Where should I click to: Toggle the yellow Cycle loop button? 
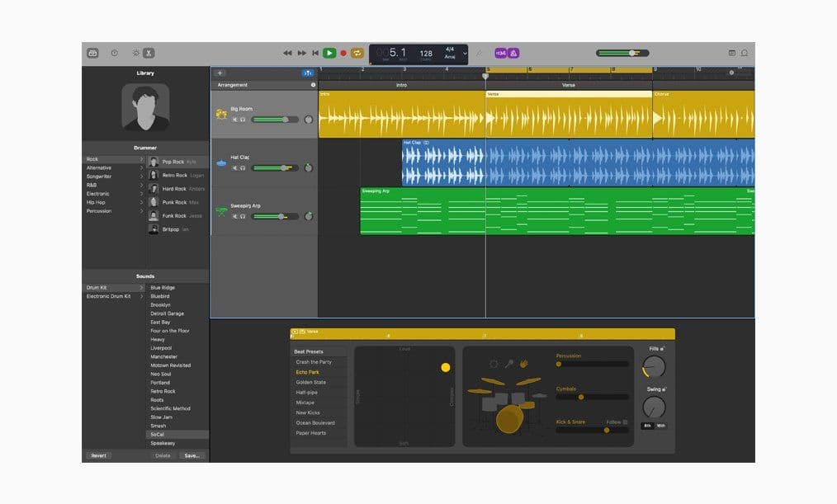tap(357, 53)
